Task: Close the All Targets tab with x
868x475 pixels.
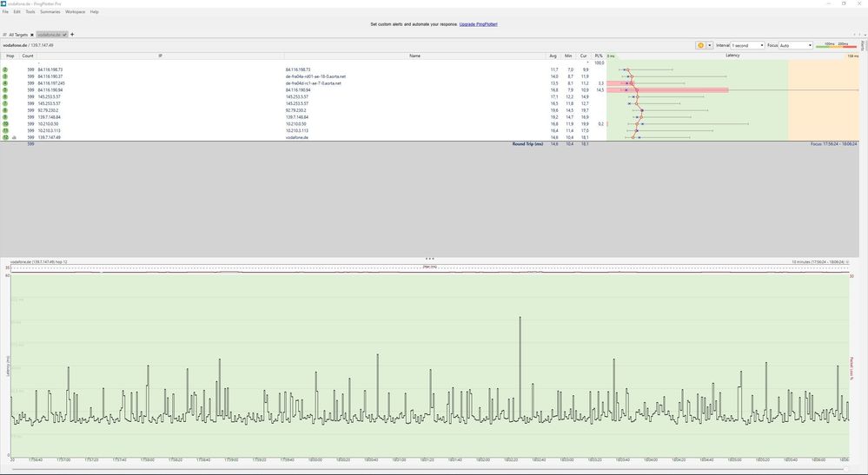Action: click(x=31, y=35)
